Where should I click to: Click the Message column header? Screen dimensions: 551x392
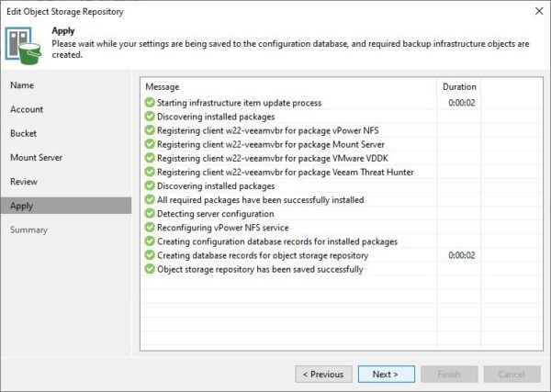click(x=289, y=87)
